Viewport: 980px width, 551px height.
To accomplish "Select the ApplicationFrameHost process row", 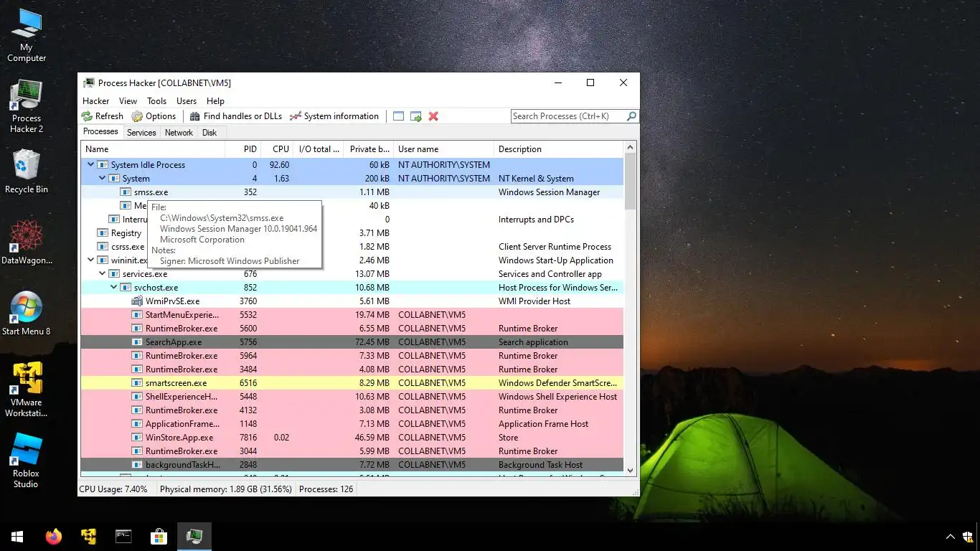I will (x=352, y=424).
